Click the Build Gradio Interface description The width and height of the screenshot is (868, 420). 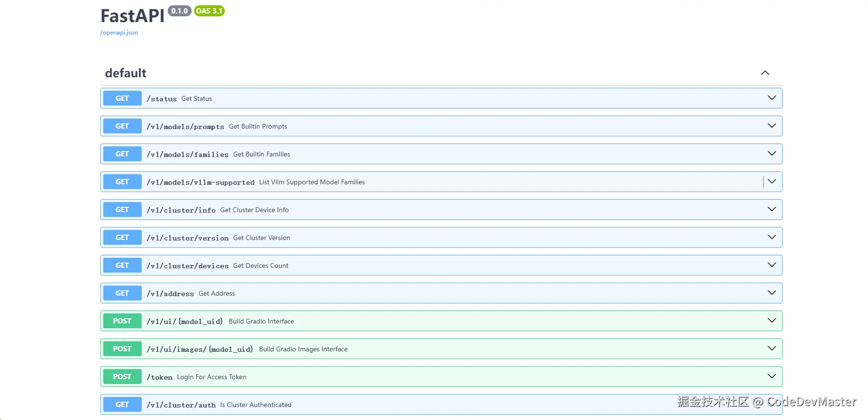[x=261, y=321]
